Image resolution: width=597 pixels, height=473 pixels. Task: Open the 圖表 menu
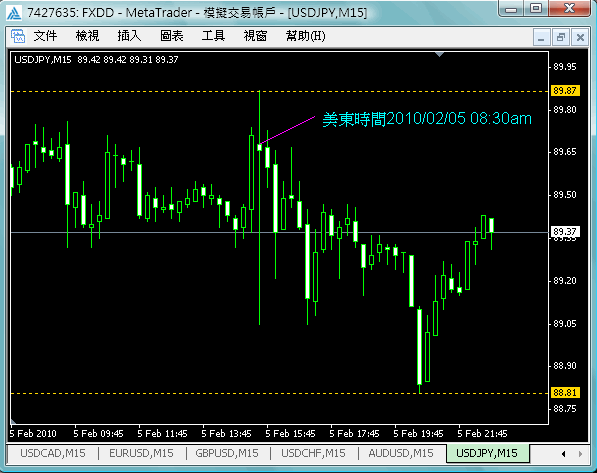coord(172,36)
